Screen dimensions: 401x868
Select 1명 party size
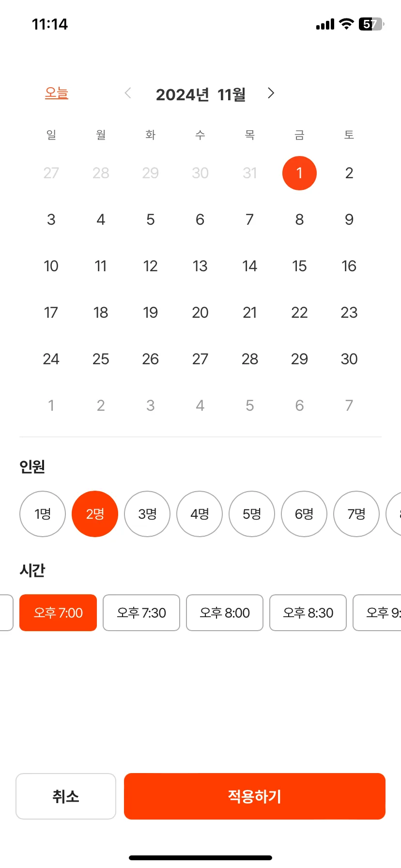[x=43, y=514]
